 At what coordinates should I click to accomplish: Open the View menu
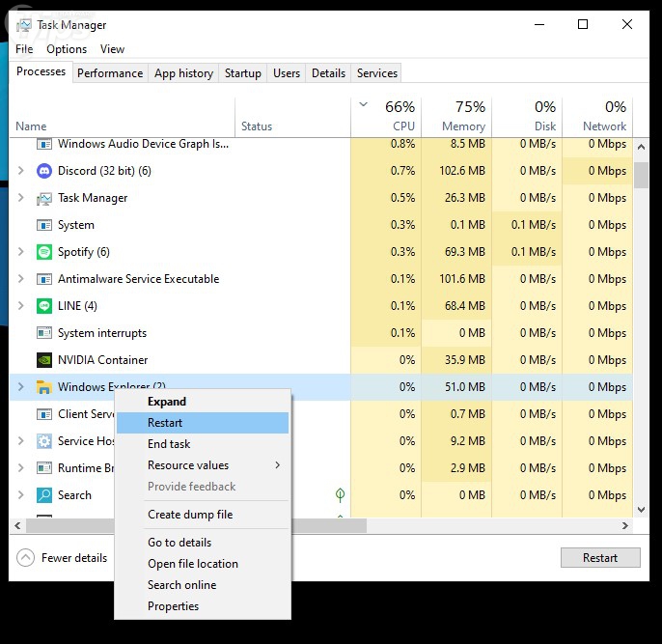[112, 49]
